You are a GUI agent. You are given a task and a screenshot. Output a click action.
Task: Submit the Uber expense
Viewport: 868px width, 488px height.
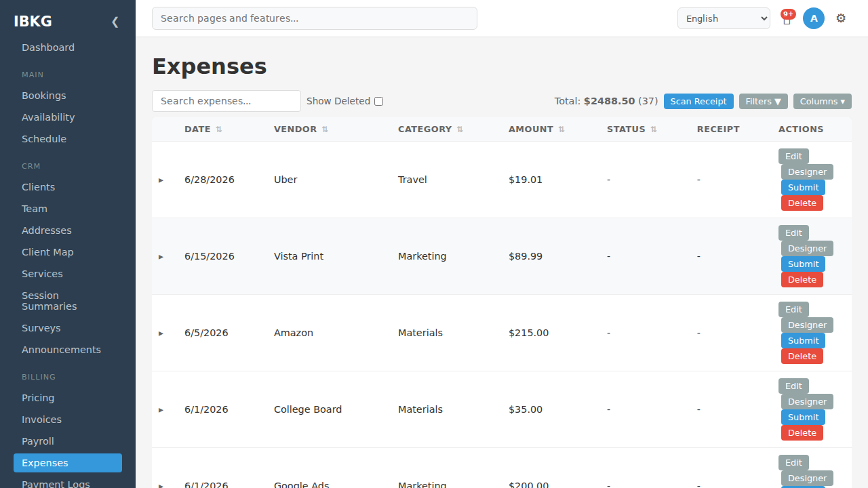(x=803, y=188)
